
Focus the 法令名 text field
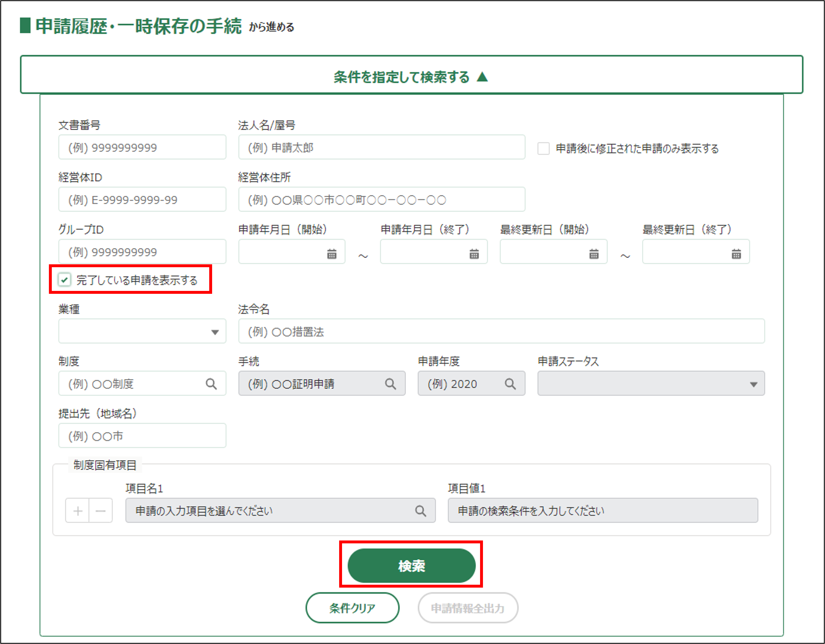(x=501, y=331)
